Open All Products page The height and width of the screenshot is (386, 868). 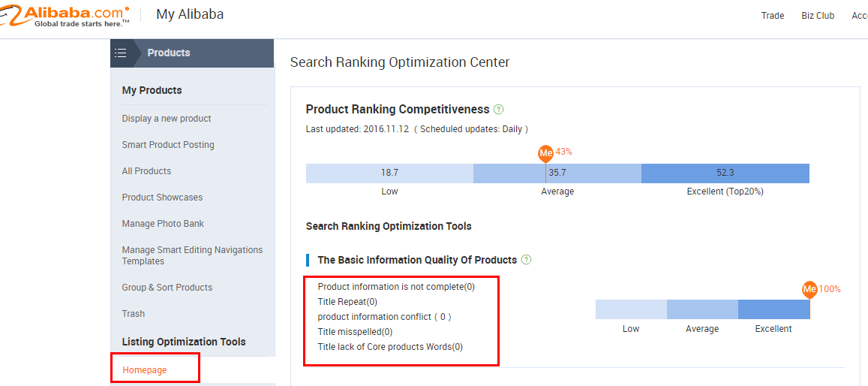coord(146,171)
